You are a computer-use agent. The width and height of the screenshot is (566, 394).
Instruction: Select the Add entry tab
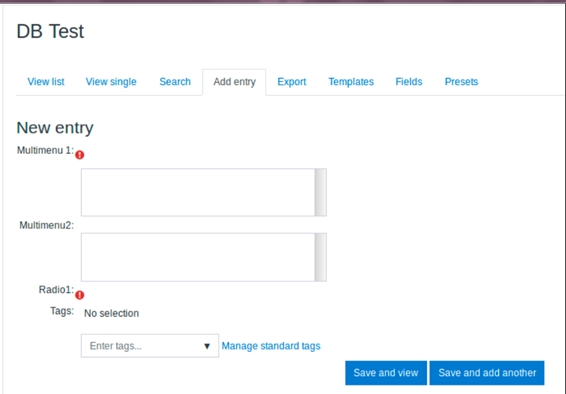tap(234, 82)
